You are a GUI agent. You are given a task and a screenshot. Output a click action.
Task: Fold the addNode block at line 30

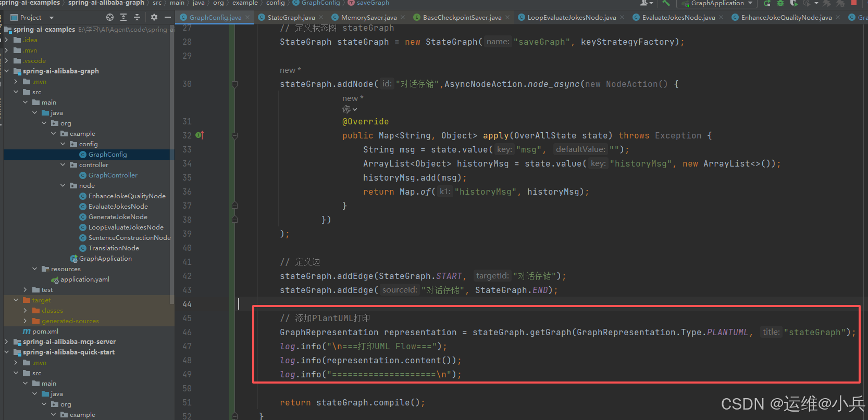(235, 84)
